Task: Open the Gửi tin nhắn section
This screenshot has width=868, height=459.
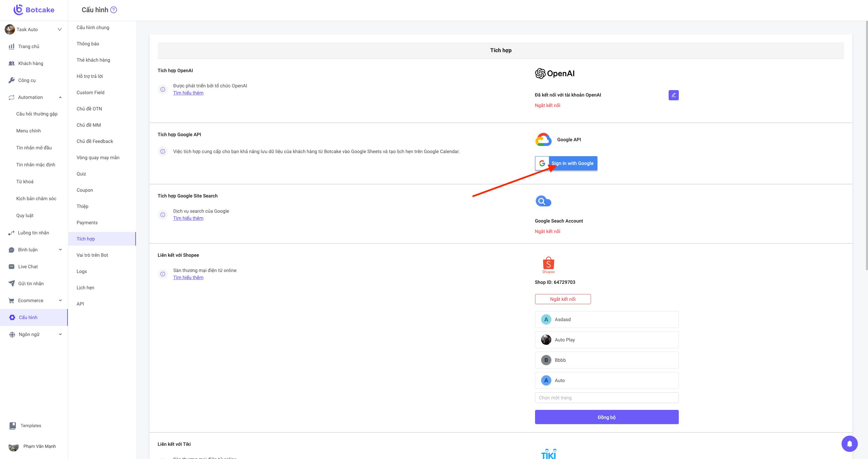Action: click(31, 284)
